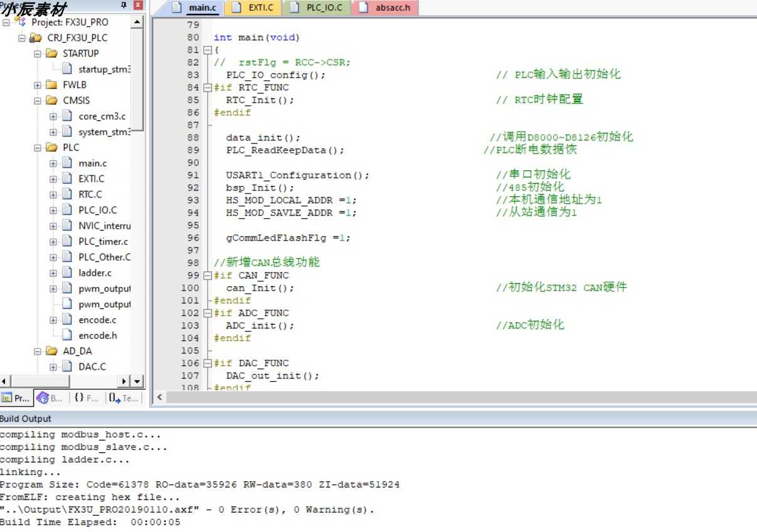The image size is (757, 532).
Task: Collapse the AD_DA group
Action: point(38,351)
